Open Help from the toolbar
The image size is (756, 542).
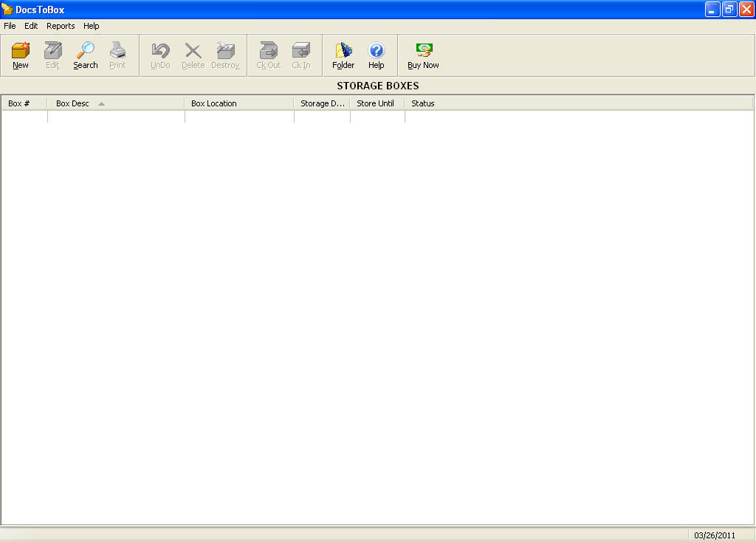coord(377,55)
